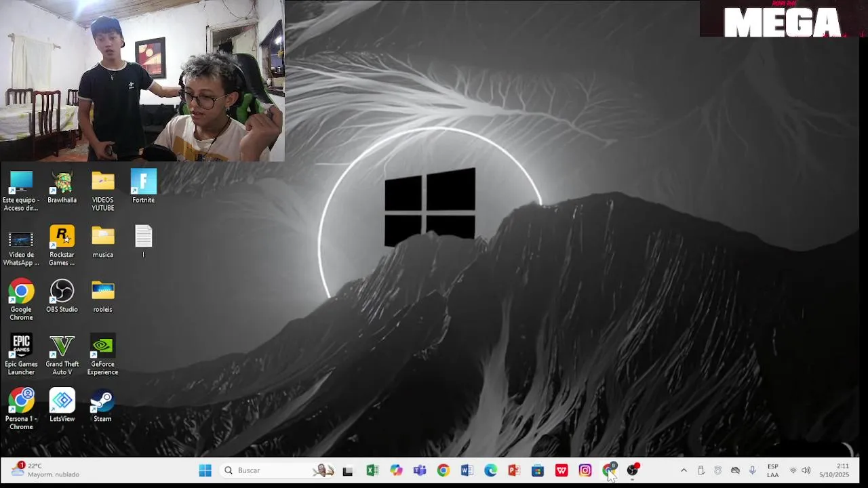Image resolution: width=868 pixels, height=488 pixels.
Task: Click the cloud sync disabled tray icon
Action: (x=735, y=470)
